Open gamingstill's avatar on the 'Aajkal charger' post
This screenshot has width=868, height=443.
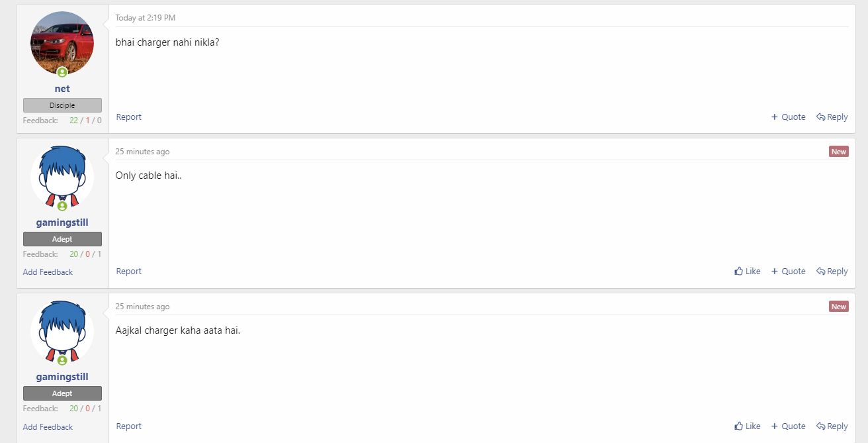tap(62, 332)
